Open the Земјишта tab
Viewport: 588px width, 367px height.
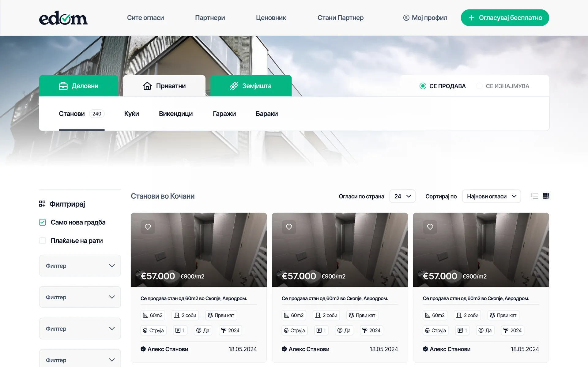(x=251, y=86)
